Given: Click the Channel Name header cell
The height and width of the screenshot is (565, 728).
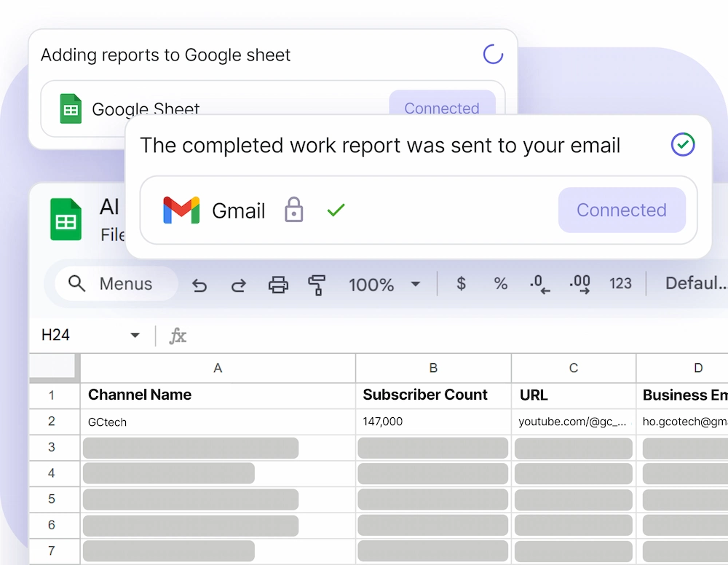Looking at the screenshot, I should [218, 395].
